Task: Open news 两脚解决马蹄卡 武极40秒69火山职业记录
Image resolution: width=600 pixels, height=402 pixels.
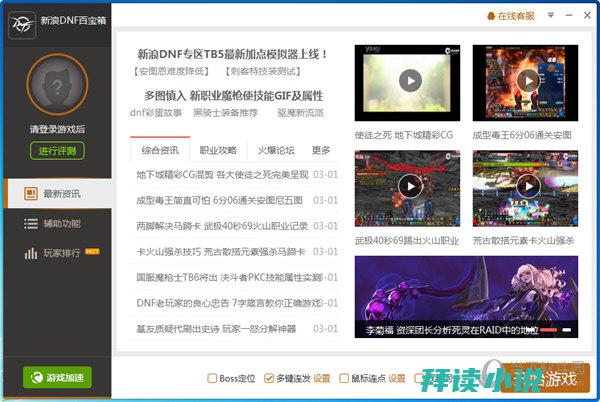Action: tap(222, 226)
